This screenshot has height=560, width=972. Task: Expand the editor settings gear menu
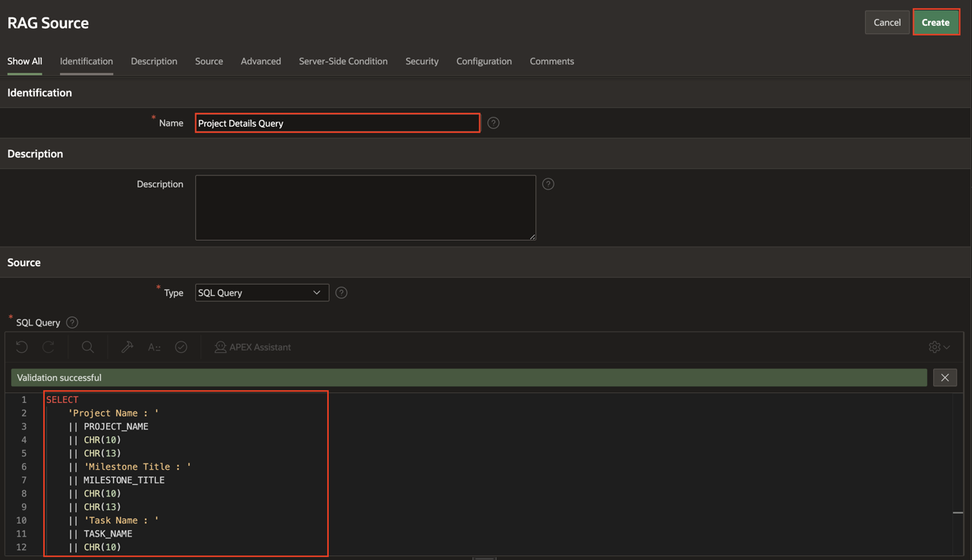pos(939,347)
